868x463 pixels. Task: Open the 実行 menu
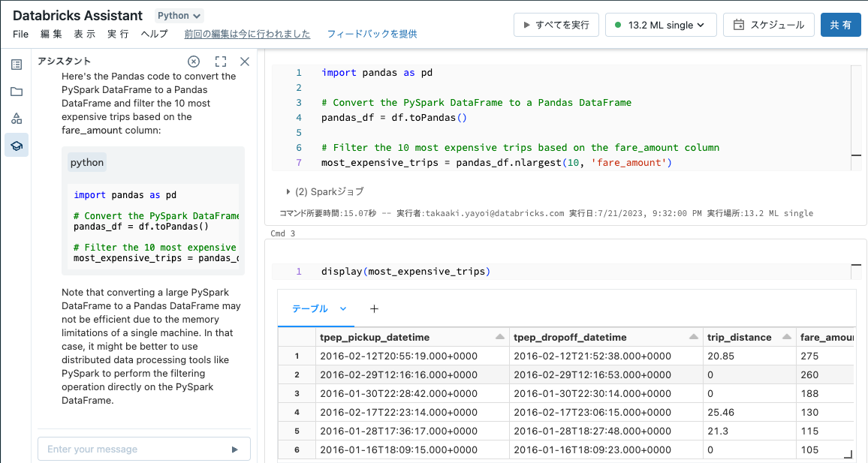click(117, 34)
